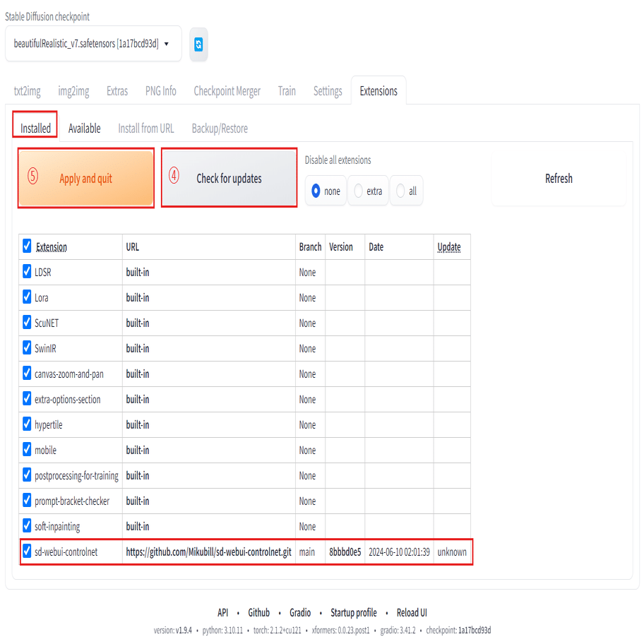Open the Github footer link

pos(258,613)
